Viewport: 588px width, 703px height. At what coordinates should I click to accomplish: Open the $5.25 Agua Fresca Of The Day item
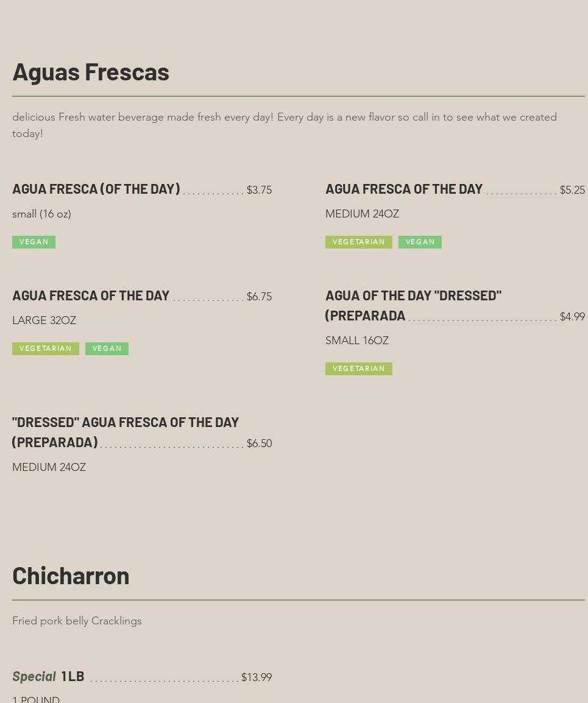[403, 189]
